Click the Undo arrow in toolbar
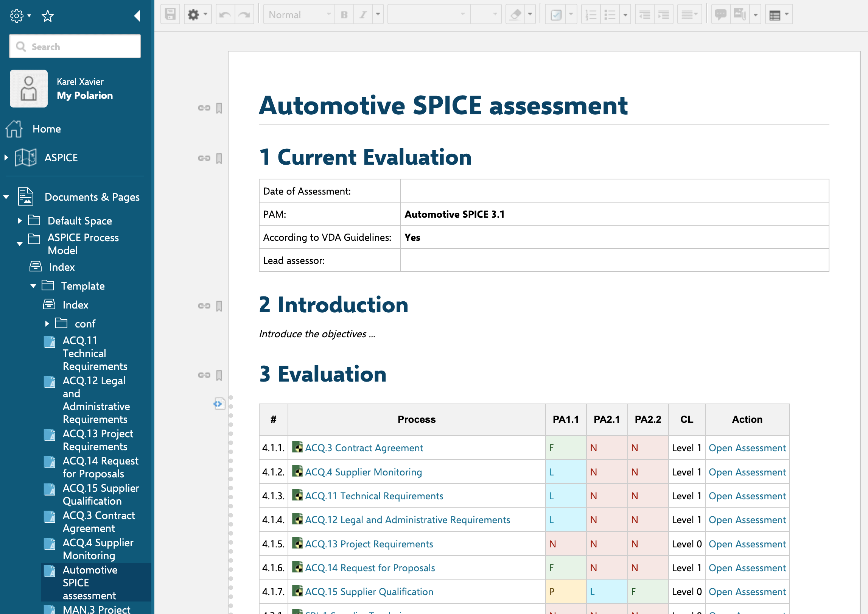 click(225, 15)
